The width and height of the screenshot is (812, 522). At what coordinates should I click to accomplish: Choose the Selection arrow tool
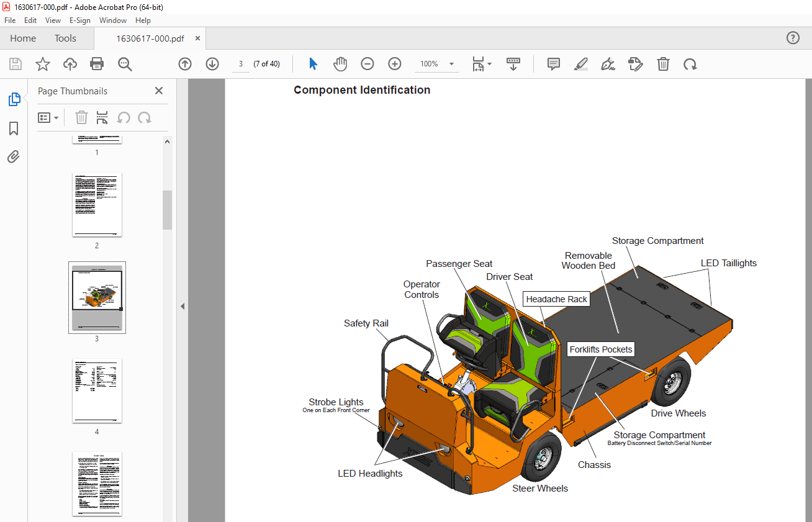[313, 64]
